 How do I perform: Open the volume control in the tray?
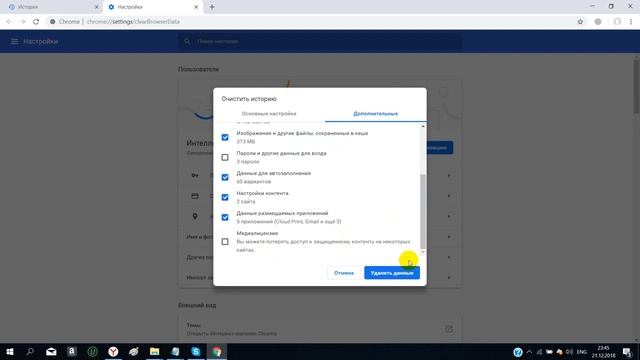[569, 352]
